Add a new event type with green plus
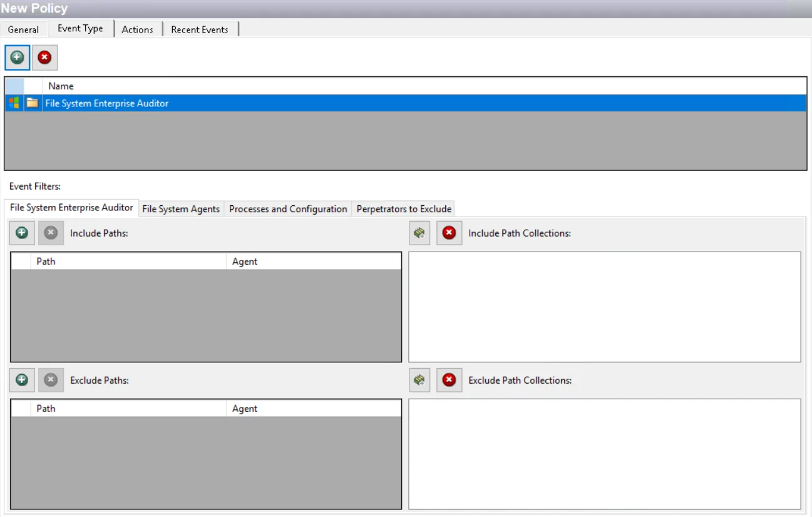Viewport: 812px width, 517px height. tap(17, 58)
